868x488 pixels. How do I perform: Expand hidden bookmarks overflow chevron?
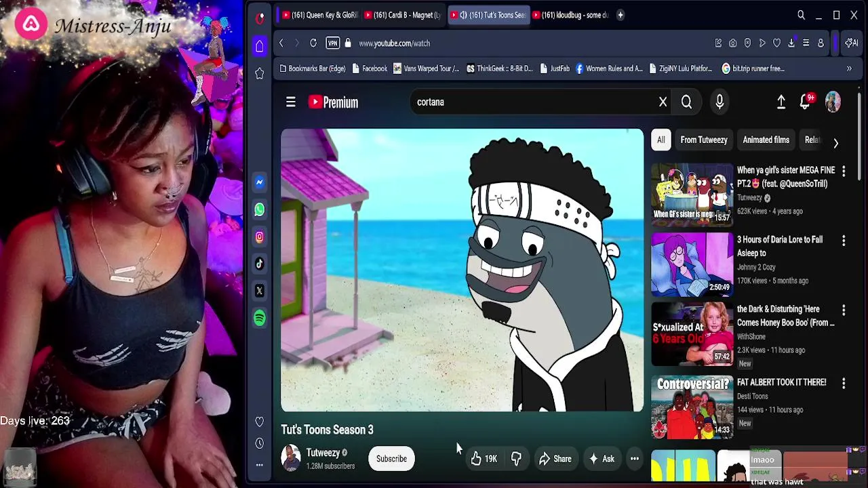(x=849, y=68)
